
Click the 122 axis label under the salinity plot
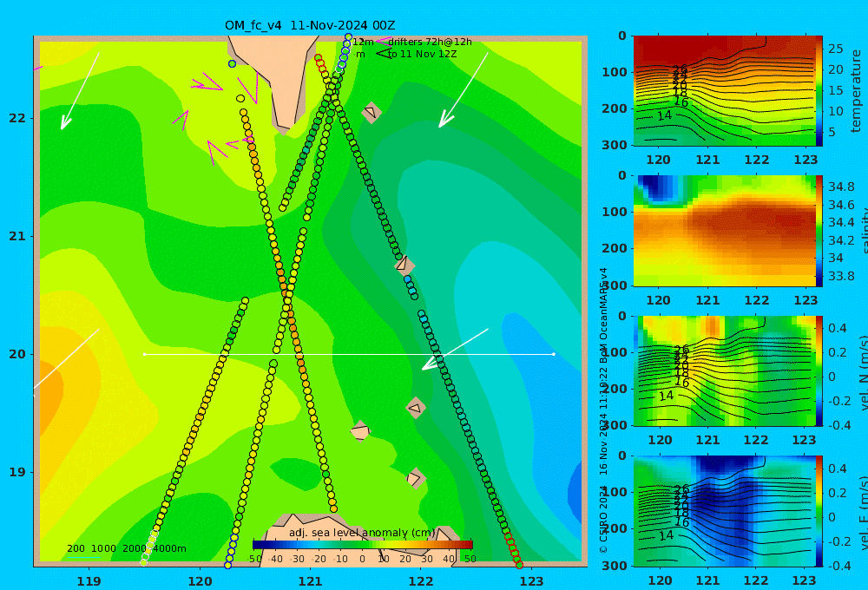point(756,300)
